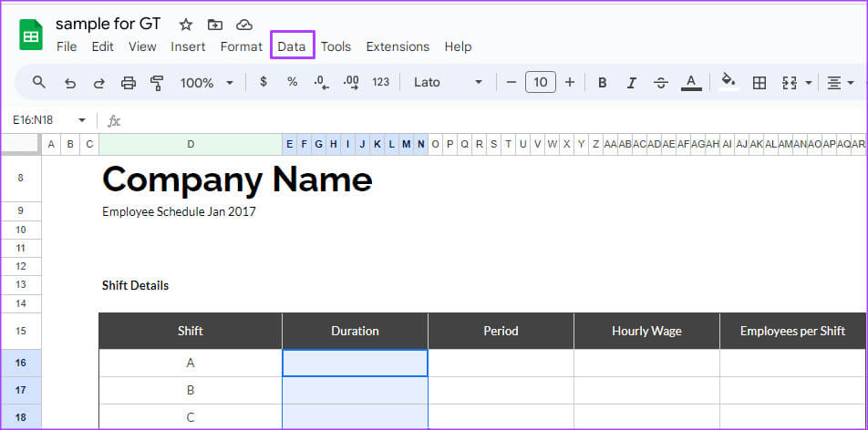The image size is (868, 430).
Task: Select the 'Shift Details' cell
Action: click(x=136, y=285)
